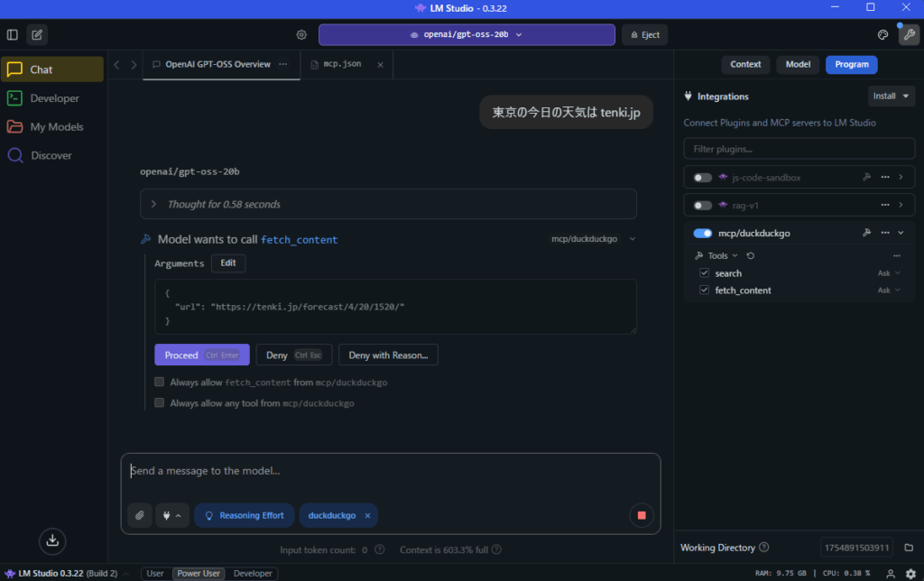The height and width of the screenshot is (581, 924).
Task: Open model settings gear icon
Action: [302, 35]
